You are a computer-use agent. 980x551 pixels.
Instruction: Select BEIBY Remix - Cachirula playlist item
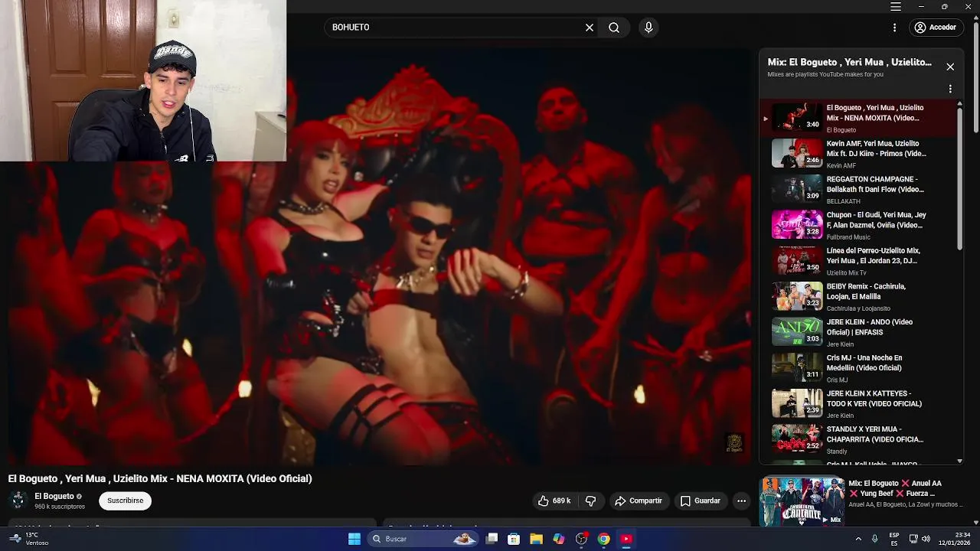click(x=857, y=296)
